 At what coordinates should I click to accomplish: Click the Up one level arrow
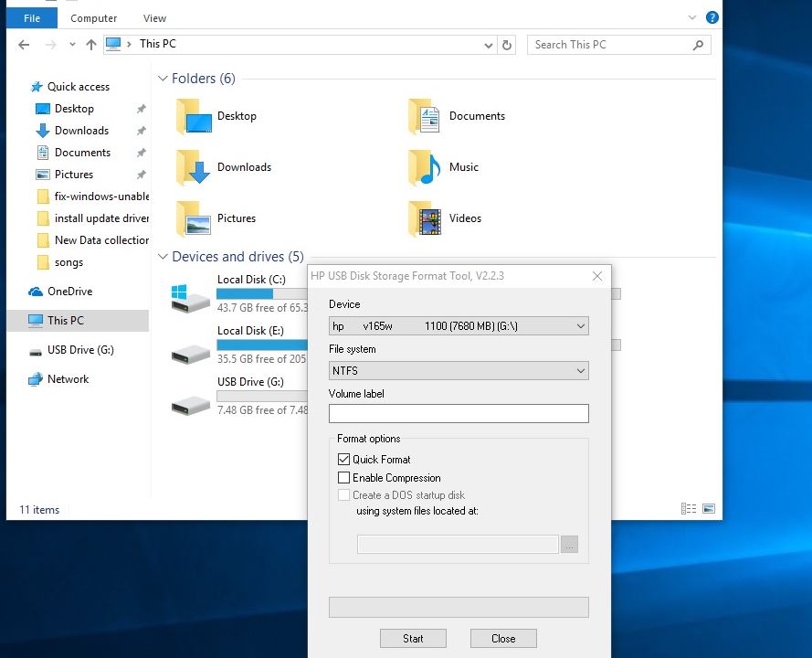[x=91, y=45]
